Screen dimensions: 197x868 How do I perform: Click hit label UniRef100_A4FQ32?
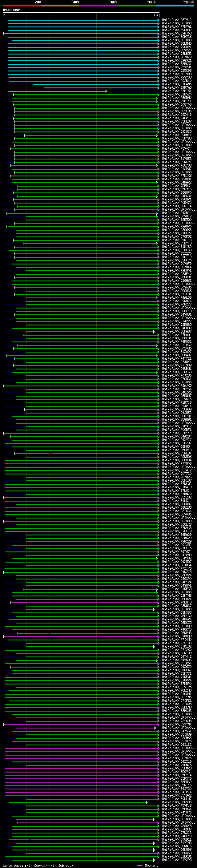177,342
